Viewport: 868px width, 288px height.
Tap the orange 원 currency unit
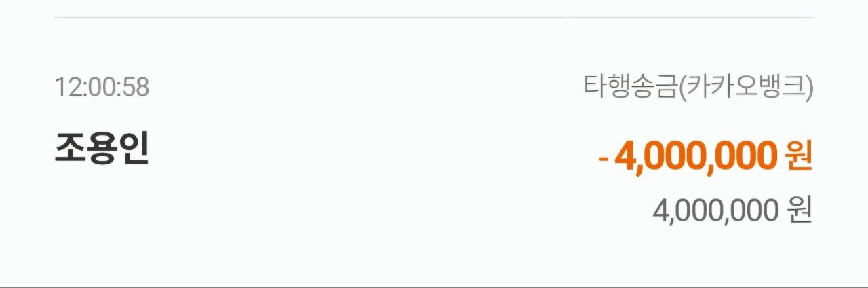tap(798, 158)
